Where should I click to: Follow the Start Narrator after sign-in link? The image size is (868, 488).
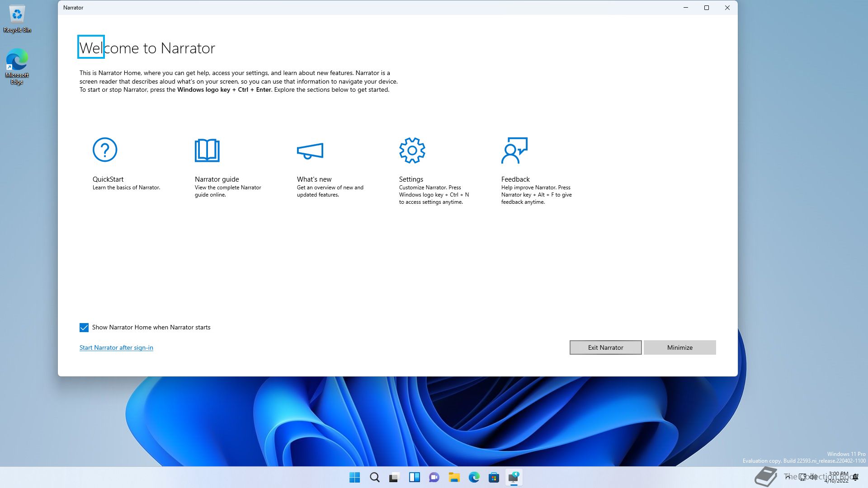point(116,347)
